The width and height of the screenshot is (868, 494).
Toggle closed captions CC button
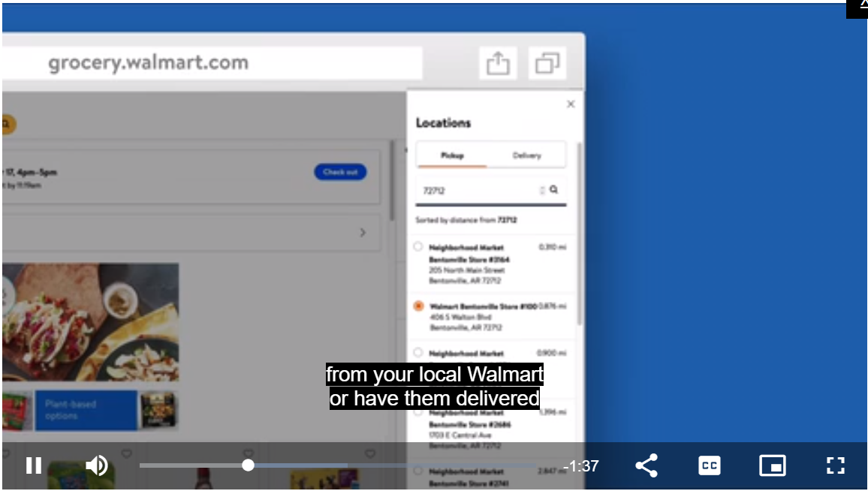[709, 465]
